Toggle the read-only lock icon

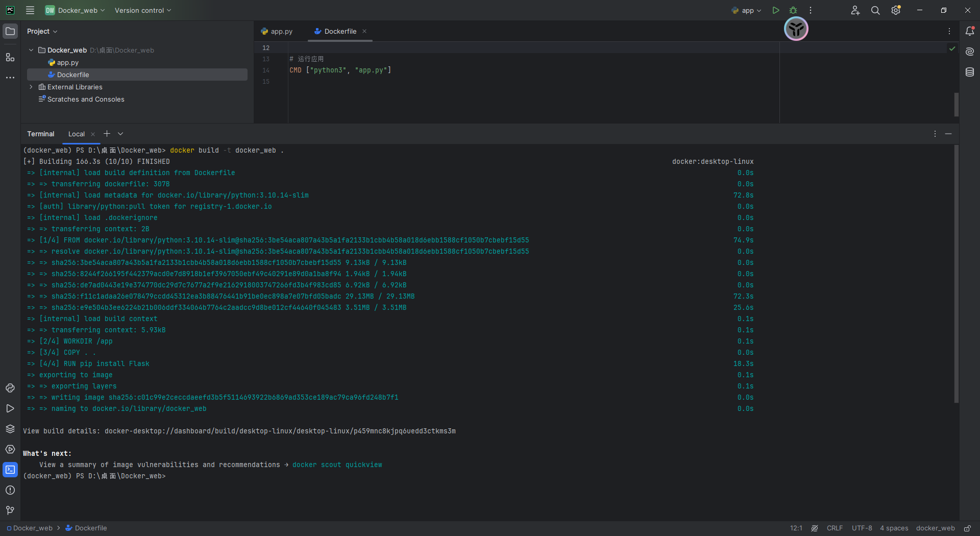point(967,528)
